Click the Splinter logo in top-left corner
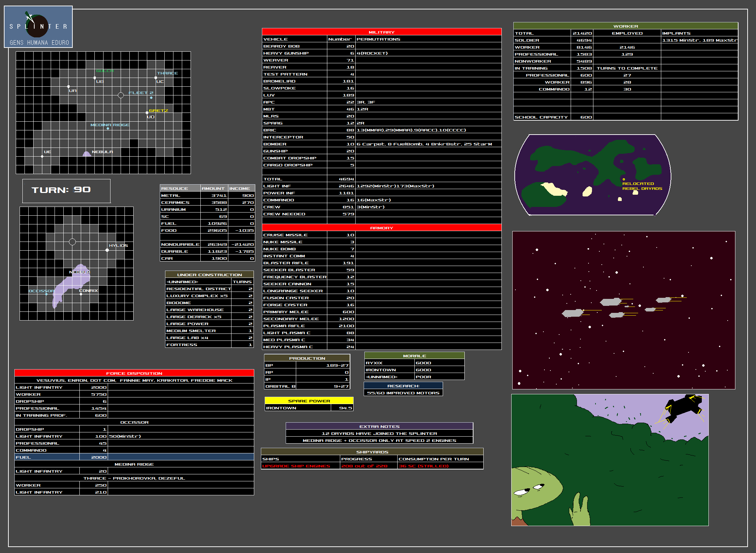The width and height of the screenshot is (756, 553). pos(38,27)
